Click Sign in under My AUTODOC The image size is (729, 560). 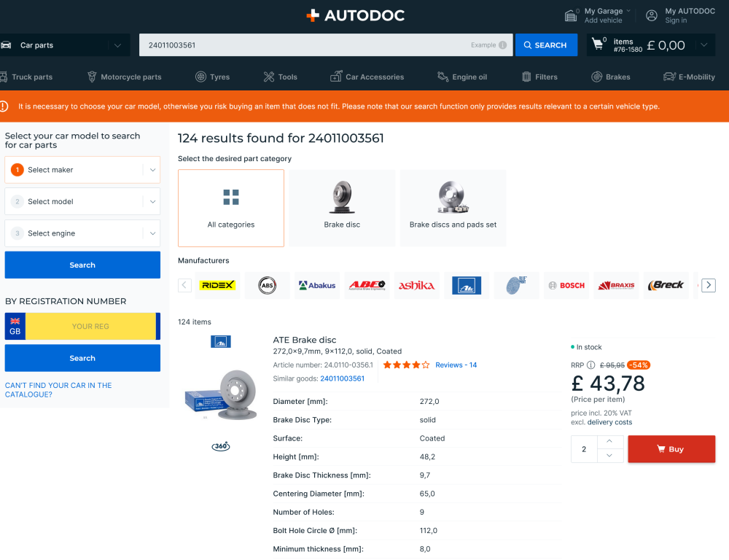pyautogui.click(x=676, y=20)
